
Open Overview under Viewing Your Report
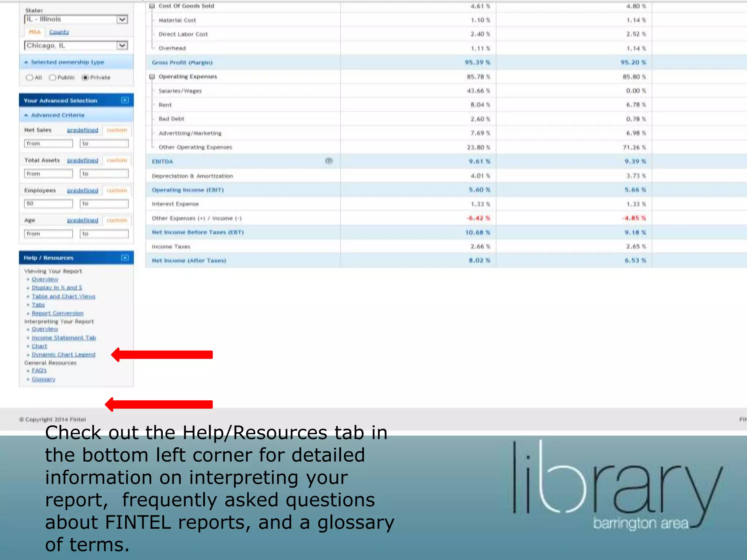pyautogui.click(x=45, y=279)
